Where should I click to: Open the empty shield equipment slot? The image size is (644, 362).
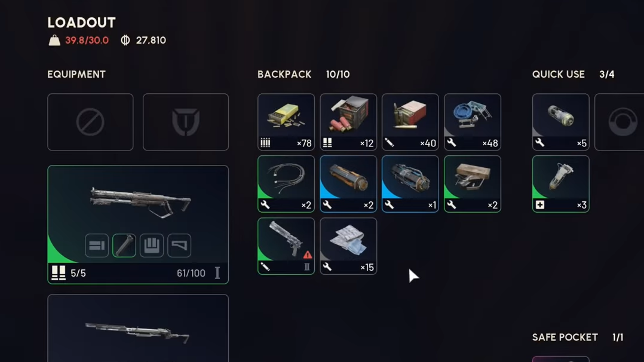186,122
